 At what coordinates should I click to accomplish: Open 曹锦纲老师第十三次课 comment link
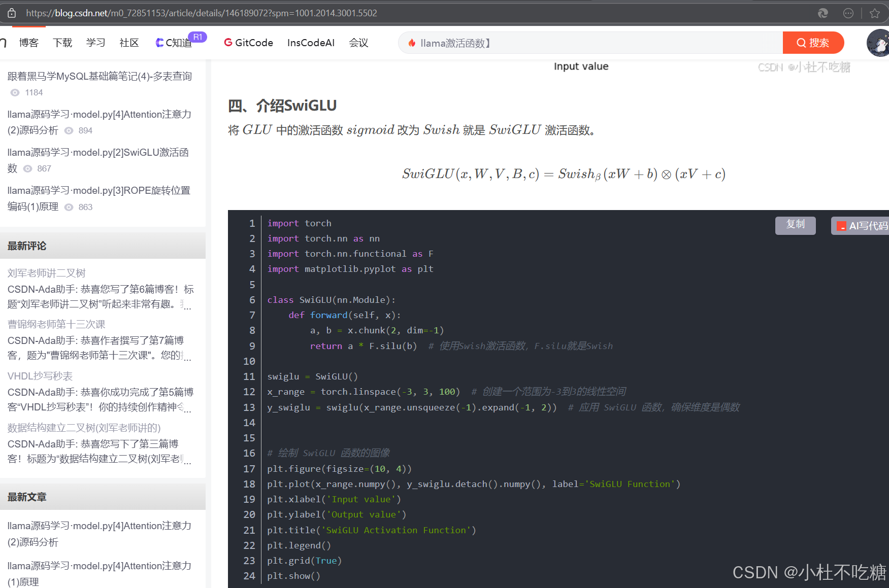pyautogui.click(x=56, y=324)
